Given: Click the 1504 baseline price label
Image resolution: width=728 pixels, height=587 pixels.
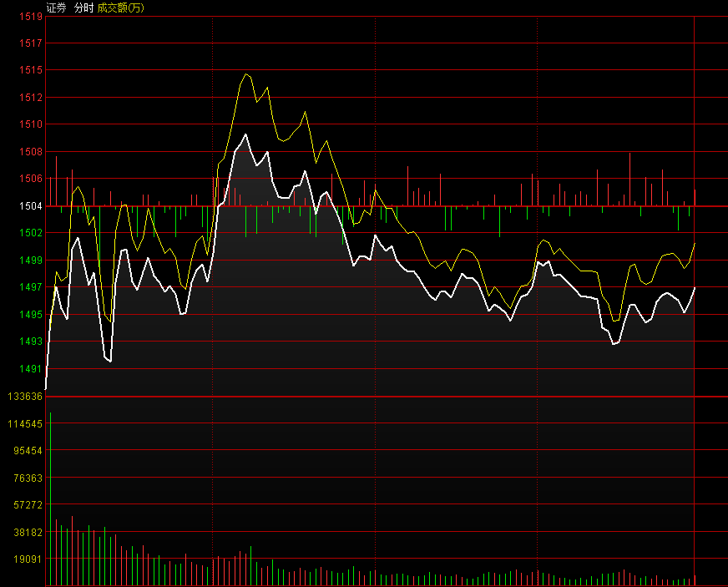Looking at the screenshot, I should [31, 205].
